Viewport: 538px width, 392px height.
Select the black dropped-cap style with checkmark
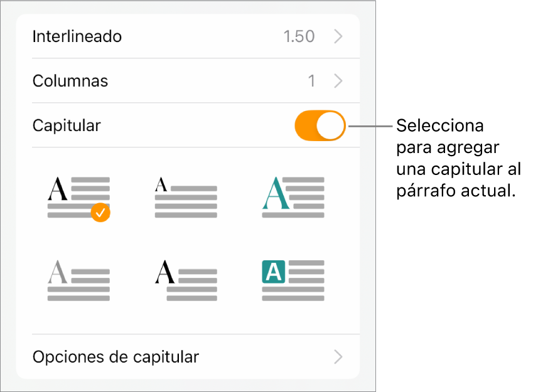click(78, 197)
